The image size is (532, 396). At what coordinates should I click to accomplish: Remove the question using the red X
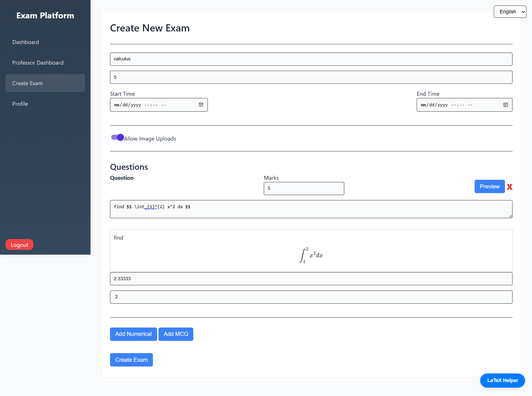pyautogui.click(x=509, y=186)
